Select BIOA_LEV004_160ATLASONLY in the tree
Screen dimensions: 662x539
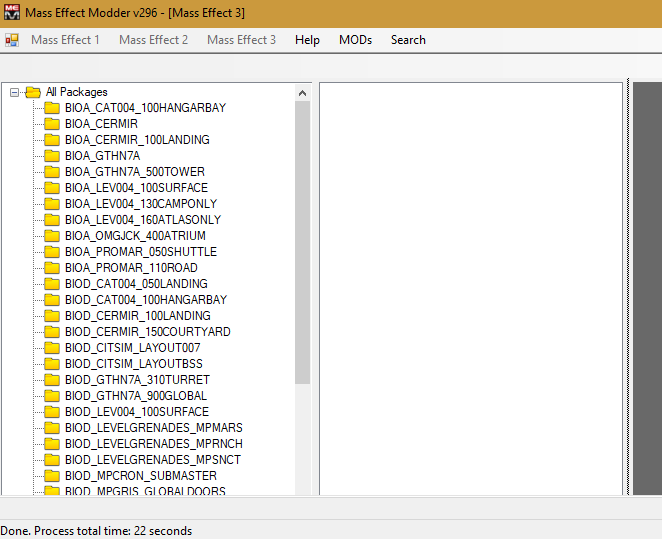[x=142, y=220]
